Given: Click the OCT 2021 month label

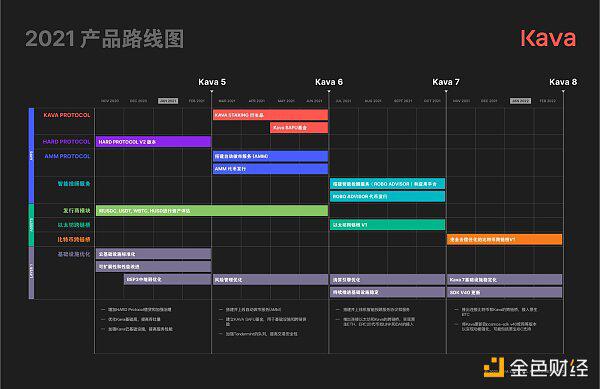Looking at the screenshot, I should coord(432,101).
